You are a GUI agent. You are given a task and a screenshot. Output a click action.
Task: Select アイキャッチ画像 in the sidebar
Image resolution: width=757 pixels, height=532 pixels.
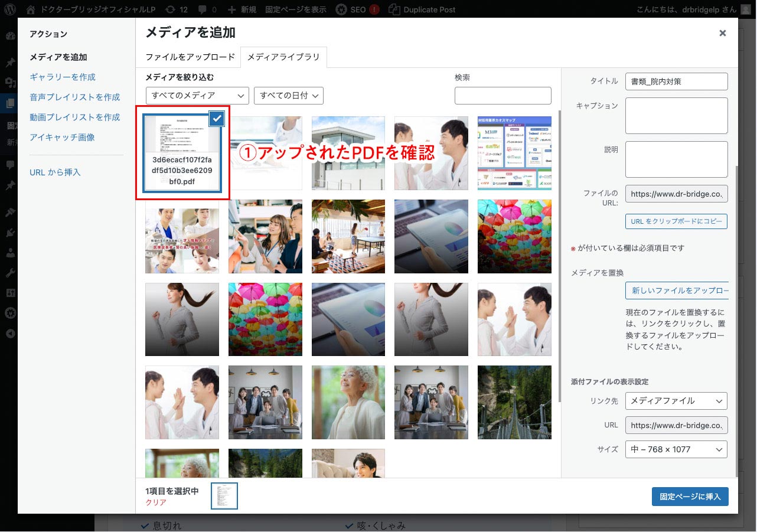click(62, 138)
